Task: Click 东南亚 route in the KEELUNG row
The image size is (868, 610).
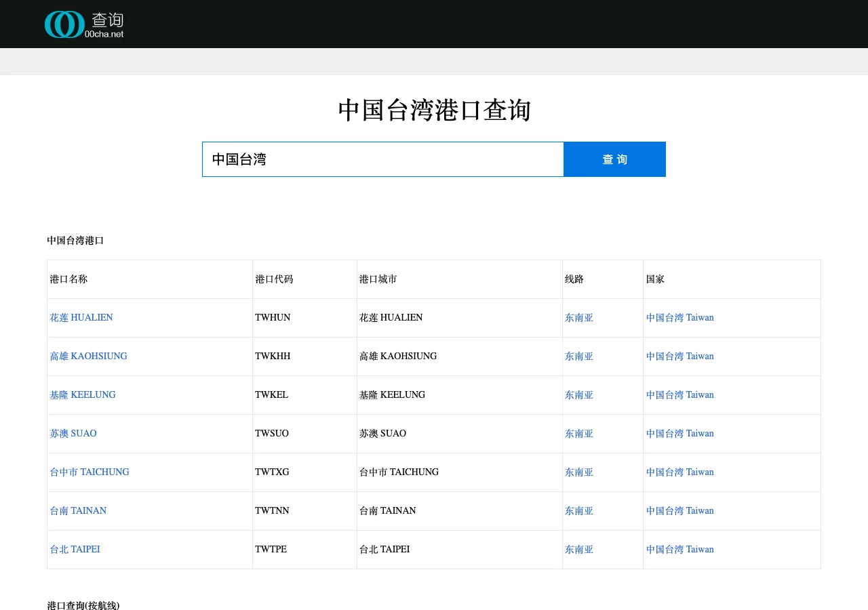Action: click(579, 394)
